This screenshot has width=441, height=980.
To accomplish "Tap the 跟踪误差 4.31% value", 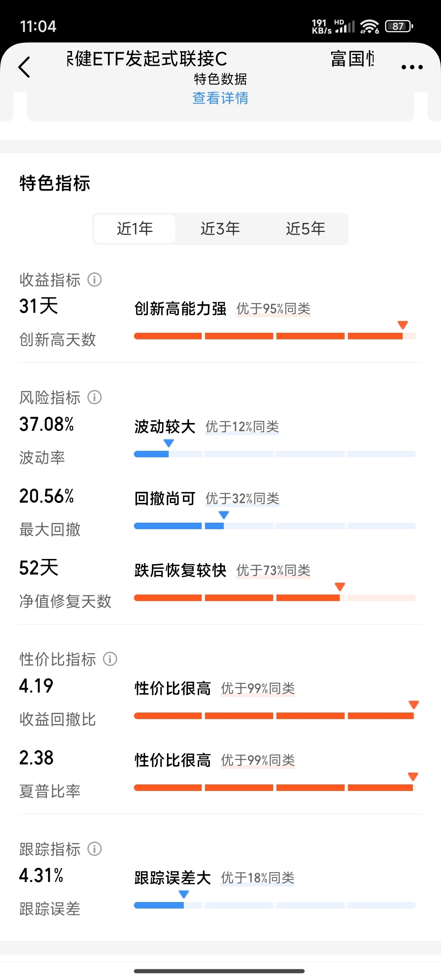I will tap(41, 876).
